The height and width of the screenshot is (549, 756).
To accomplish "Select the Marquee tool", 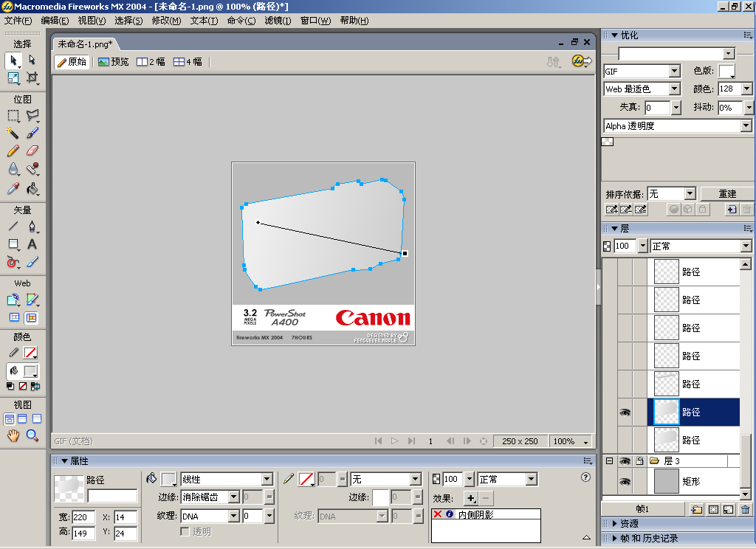I will click(13, 116).
